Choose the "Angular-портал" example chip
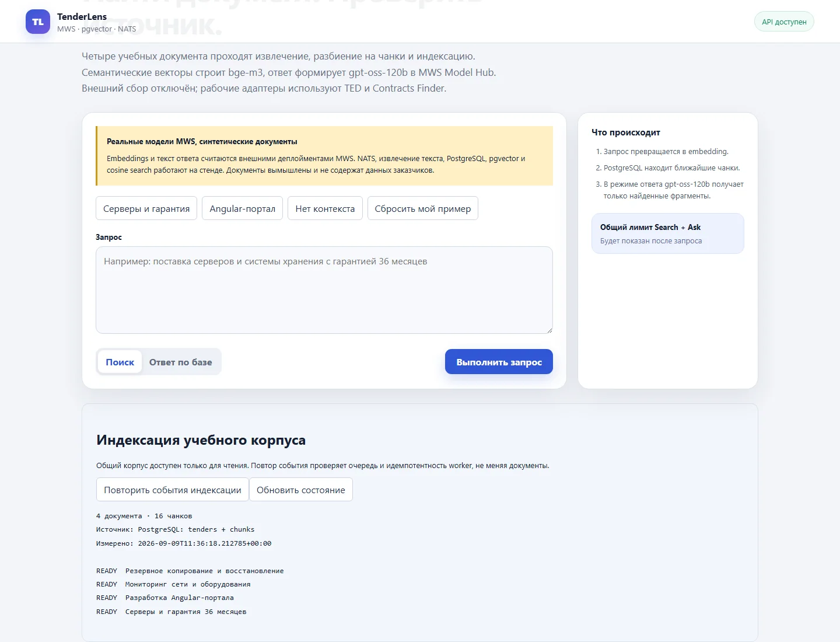Screen dimensions: 840x642 pyautogui.click(x=242, y=208)
